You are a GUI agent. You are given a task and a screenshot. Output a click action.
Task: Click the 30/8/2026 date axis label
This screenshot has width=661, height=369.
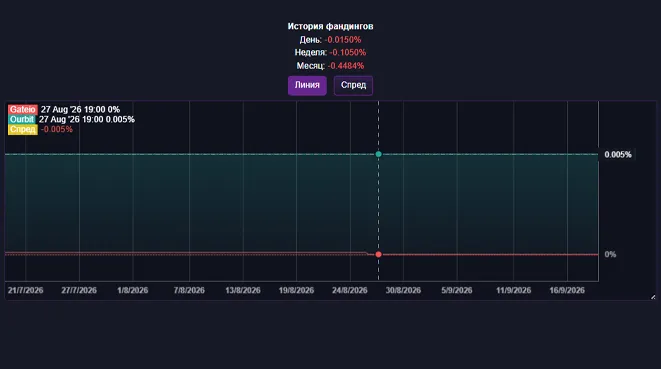pyautogui.click(x=403, y=290)
